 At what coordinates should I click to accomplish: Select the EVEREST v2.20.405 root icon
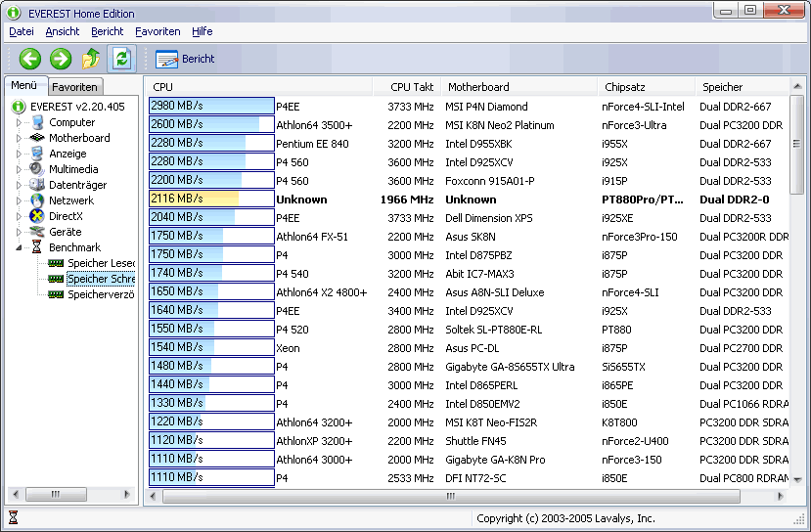pyautogui.click(x=19, y=107)
